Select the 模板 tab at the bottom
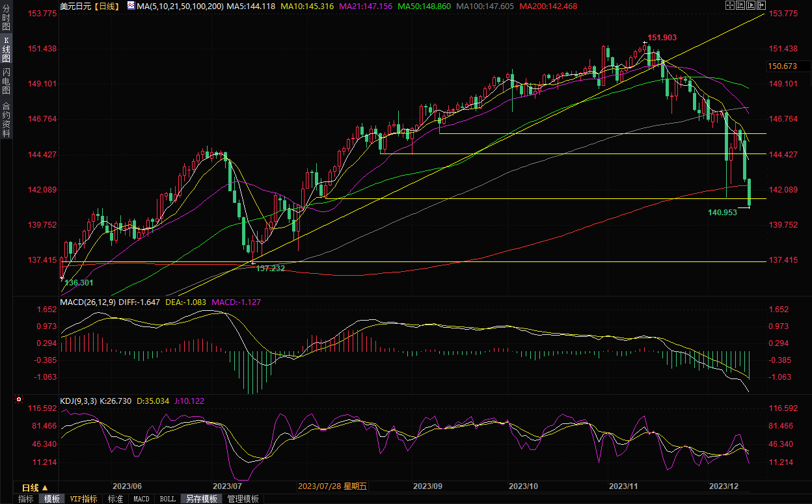 click(52, 499)
